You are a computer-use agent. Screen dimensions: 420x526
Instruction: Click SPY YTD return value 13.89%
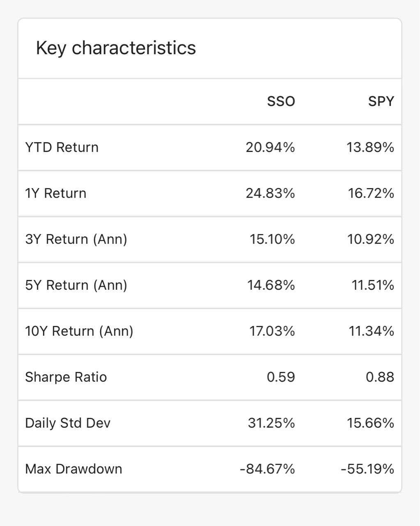tap(370, 148)
